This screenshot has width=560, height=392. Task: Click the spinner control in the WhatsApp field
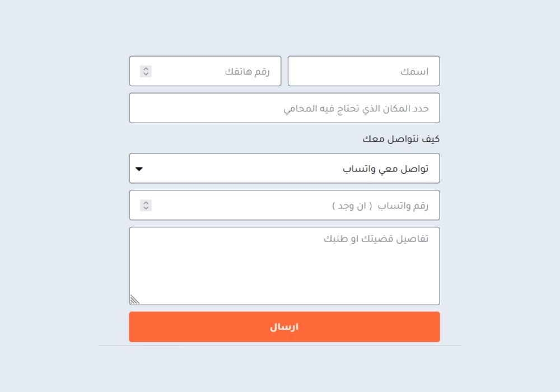(146, 206)
